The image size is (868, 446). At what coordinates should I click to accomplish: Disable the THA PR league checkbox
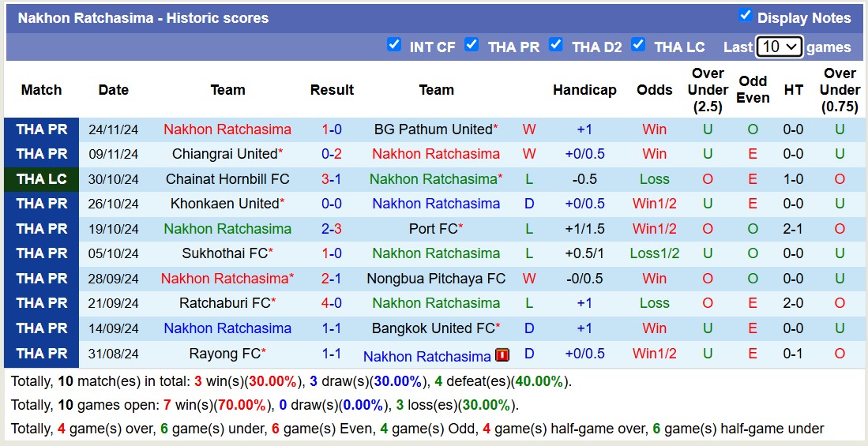tap(472, 45)
